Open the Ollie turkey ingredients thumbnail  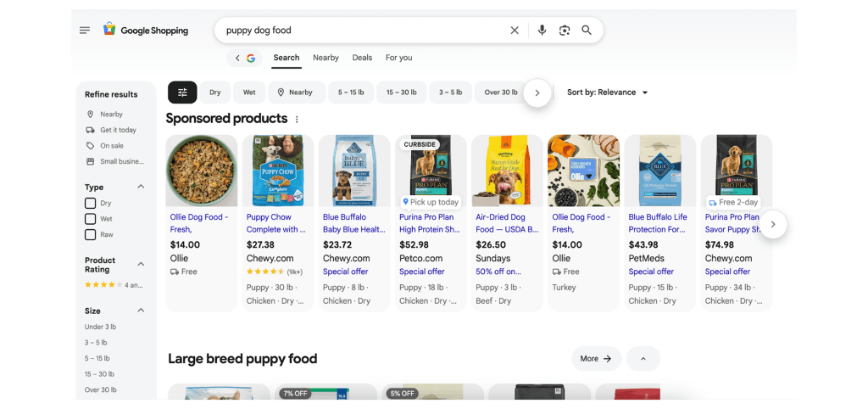click(583, 171)
